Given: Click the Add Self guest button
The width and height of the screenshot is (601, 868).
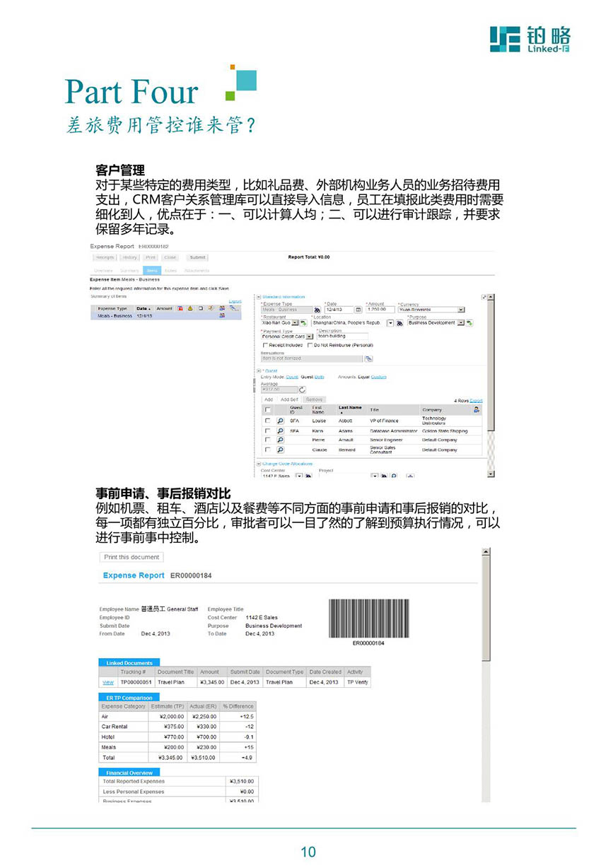Looking at the screenshot, I should [x=289, y=399].
